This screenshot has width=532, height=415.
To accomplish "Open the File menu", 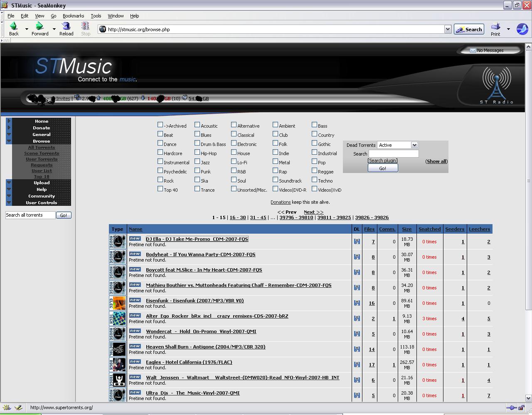I will coord(11,16).
